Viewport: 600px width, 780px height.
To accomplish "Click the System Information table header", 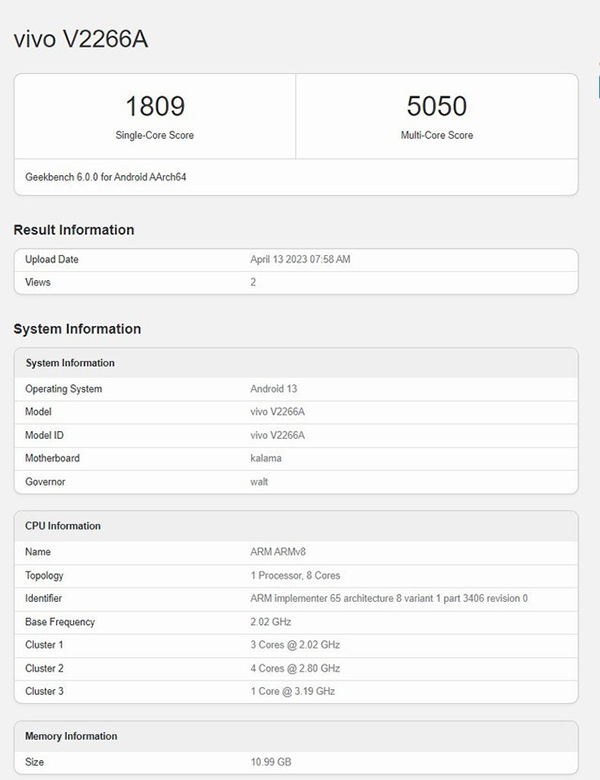I will point(70,363).
